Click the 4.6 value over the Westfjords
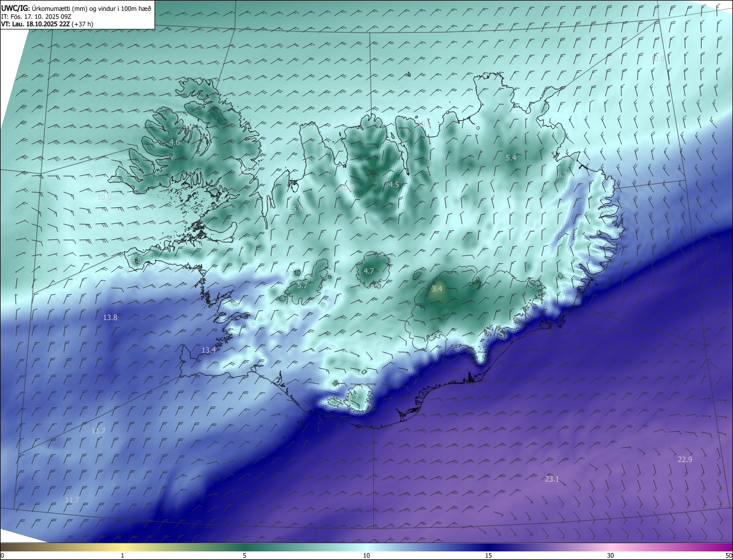Image resolution: width=733 pixels, height=560 pixels. point(175,142)
